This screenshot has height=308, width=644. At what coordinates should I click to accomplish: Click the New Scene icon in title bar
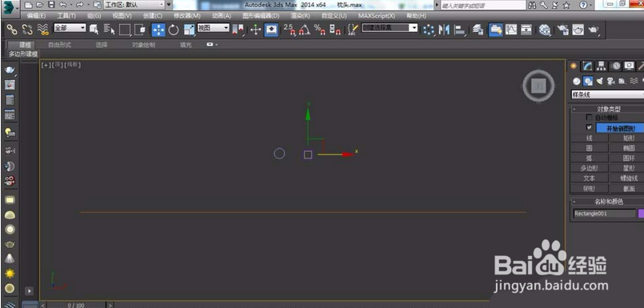tap(28, 5)
